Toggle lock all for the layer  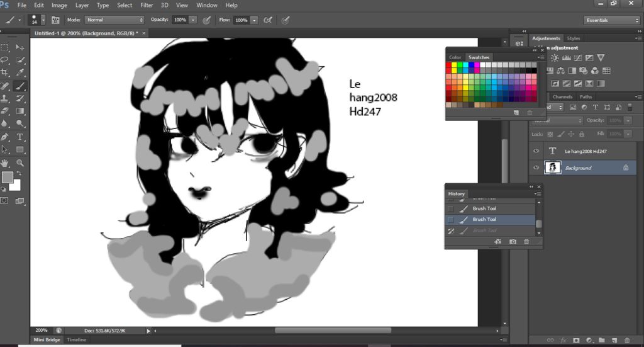582,134
